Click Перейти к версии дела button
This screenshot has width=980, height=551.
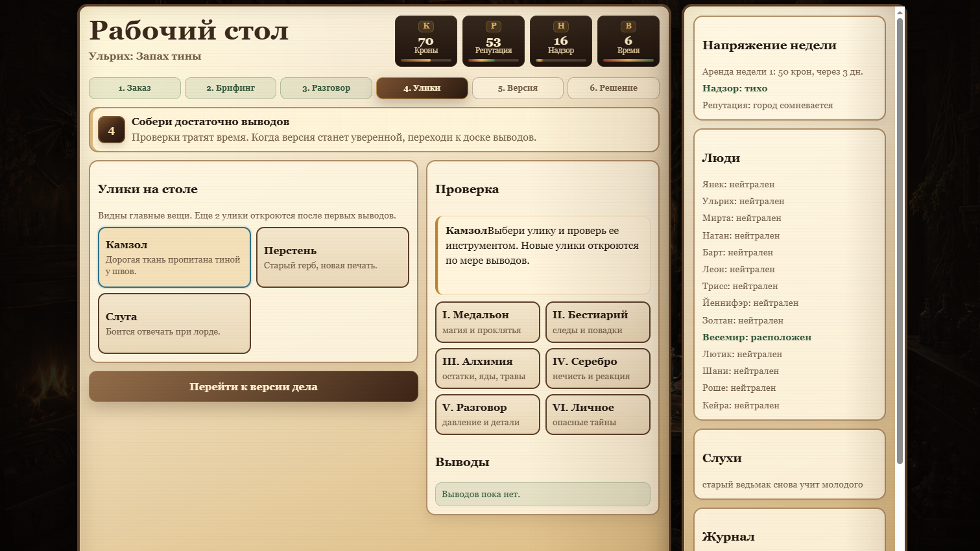click(254, 386)
